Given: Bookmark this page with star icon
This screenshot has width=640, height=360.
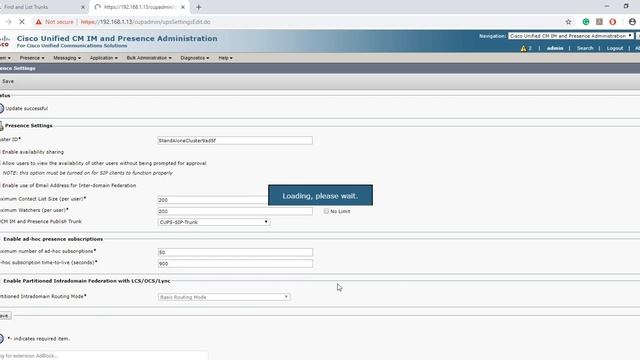Looking at the screenshot, I should 568,22.
